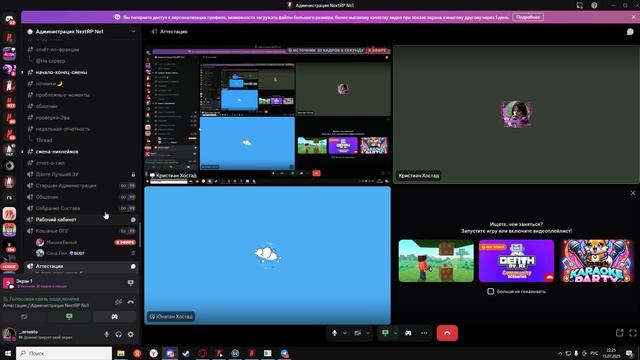Focus the Юнатан Хостад stream tile
Image resolution: width=640 pixels, height=360 pixels.
[x=267, y=256]
